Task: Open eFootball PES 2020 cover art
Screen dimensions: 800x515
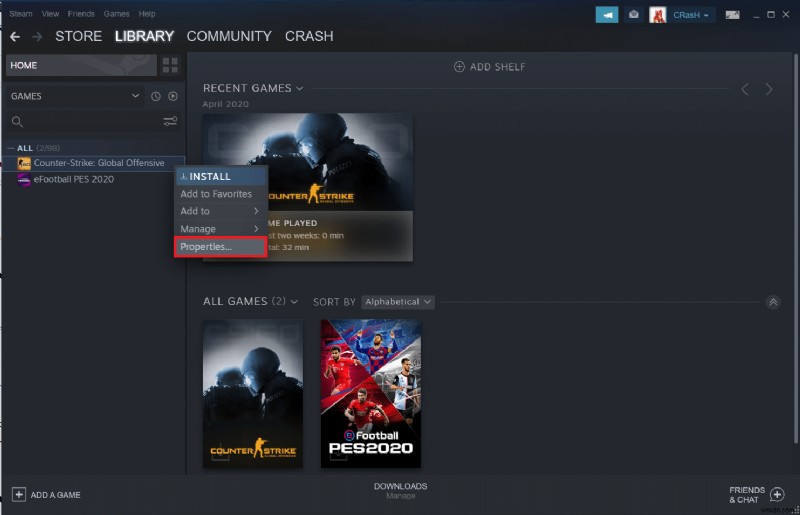Action: pos(371,394)
